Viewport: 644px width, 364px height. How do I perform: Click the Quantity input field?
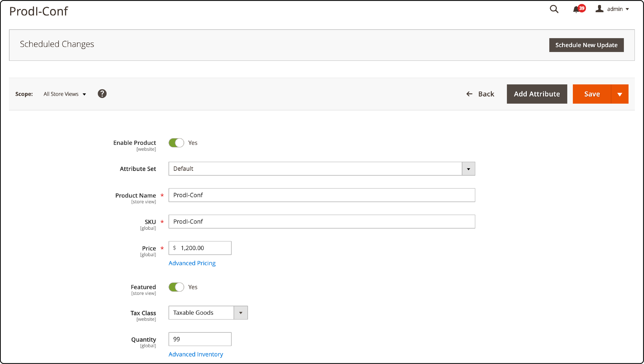point(200,339)
